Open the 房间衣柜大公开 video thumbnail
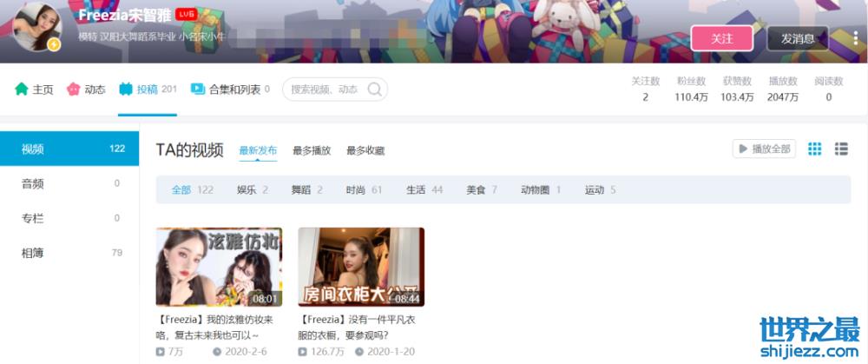 [361, 267]
